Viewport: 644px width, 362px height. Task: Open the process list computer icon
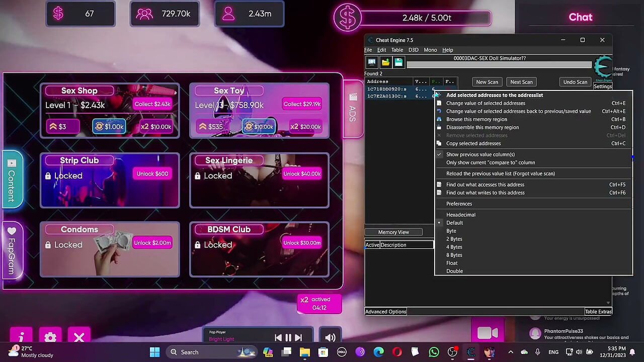click(372, 62)
